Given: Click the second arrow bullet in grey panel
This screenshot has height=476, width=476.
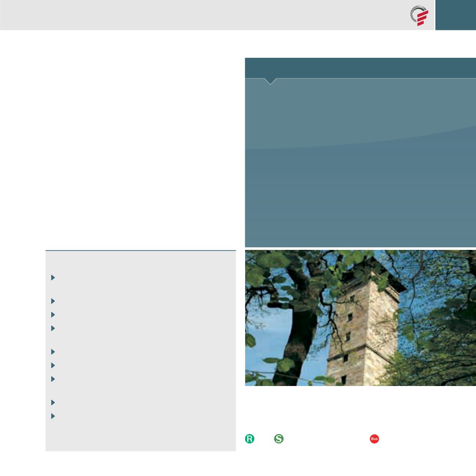Looking at the screenshot, I should [53, 301].
